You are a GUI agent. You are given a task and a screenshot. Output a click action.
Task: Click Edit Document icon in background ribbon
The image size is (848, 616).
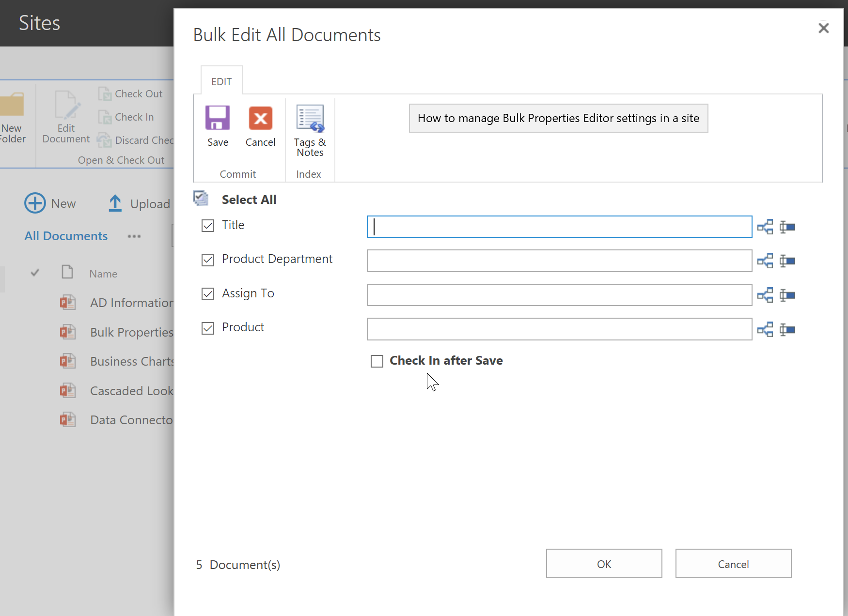(x=67, y=105)
